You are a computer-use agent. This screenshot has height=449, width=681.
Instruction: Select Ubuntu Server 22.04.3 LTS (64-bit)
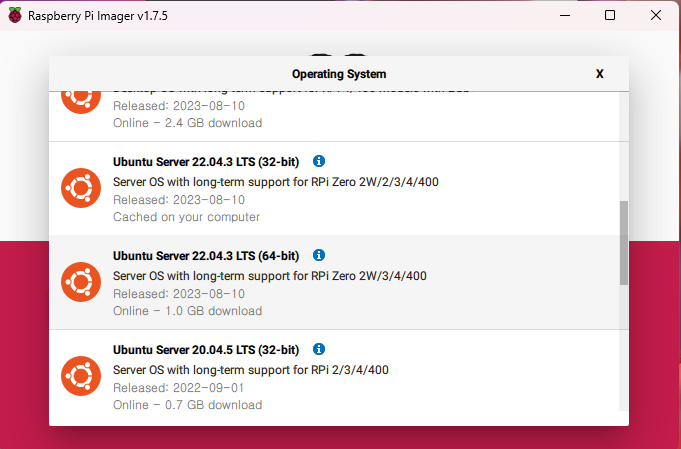(334, 282)
